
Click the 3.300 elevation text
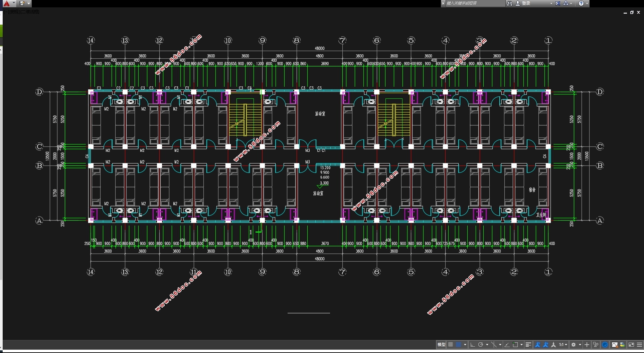(x=324, y=183)
